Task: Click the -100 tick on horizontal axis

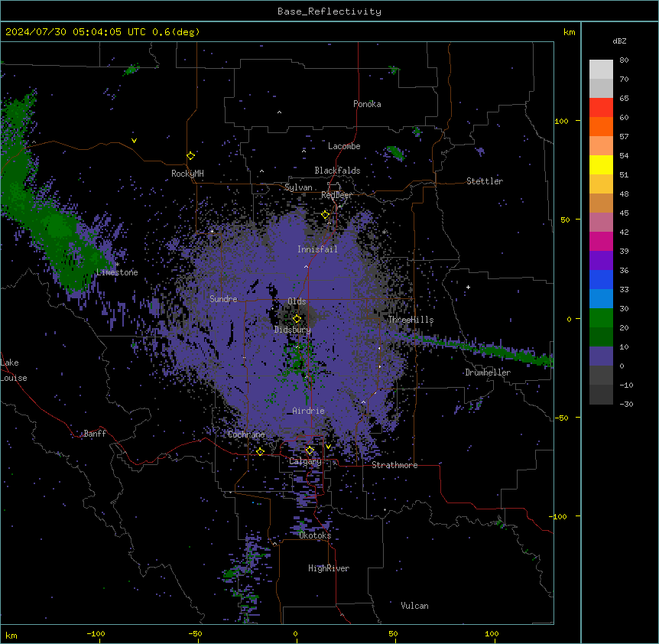Action: [x=96, y=633]
